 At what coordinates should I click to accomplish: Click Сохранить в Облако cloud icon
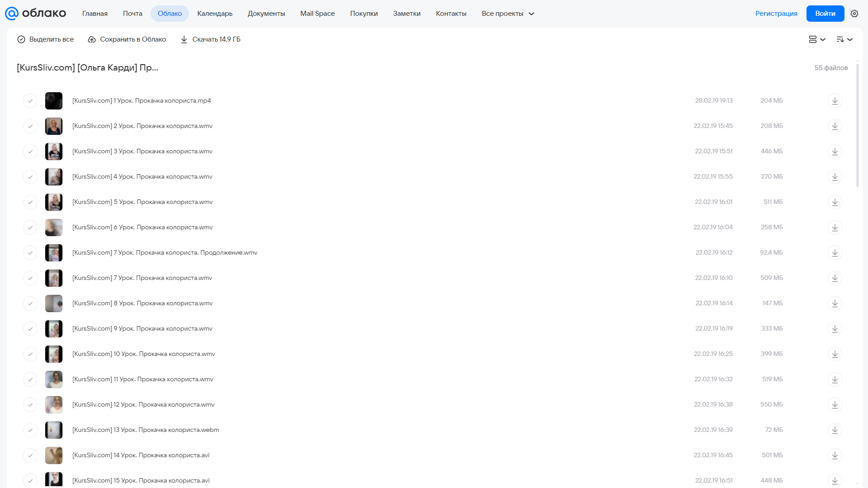(x=92, y=39)
